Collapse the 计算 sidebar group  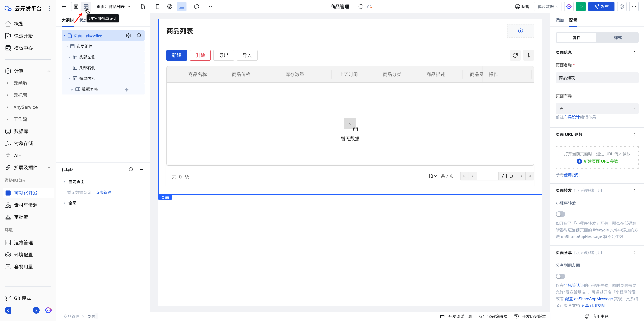point(49,71)
